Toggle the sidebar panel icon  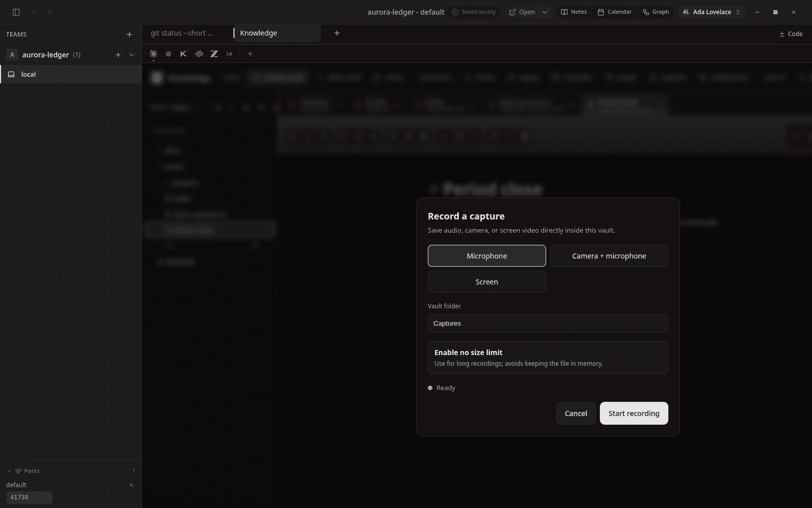pos(16,12)
